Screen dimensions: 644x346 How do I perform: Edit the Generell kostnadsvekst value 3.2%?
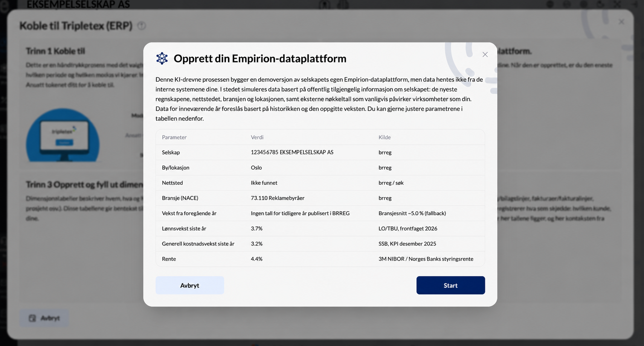coord(256,244)
